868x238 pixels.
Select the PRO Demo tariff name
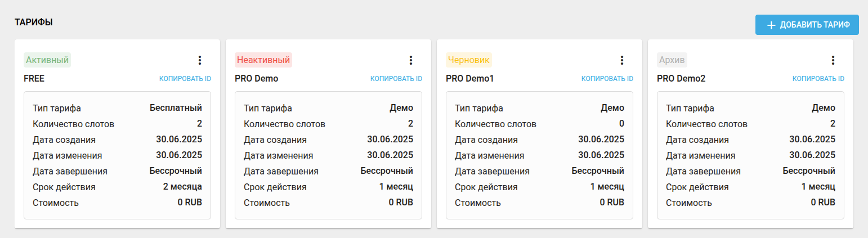pyautogui.click(x=256, y=79)
